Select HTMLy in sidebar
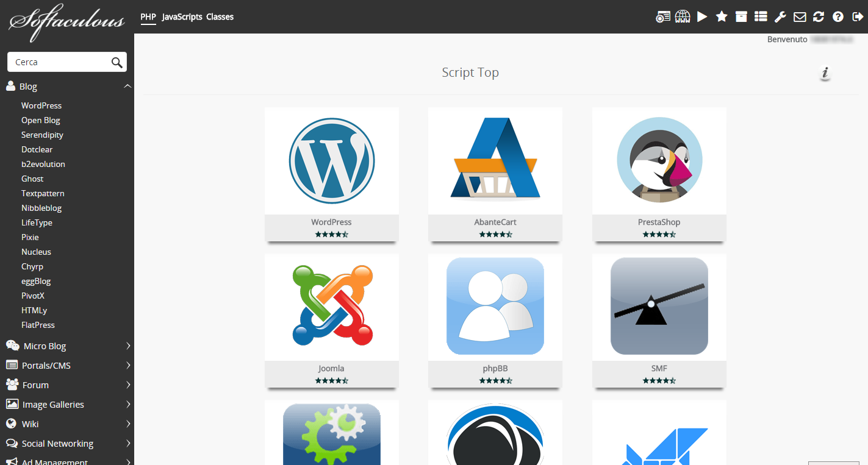 click(34, 310)
